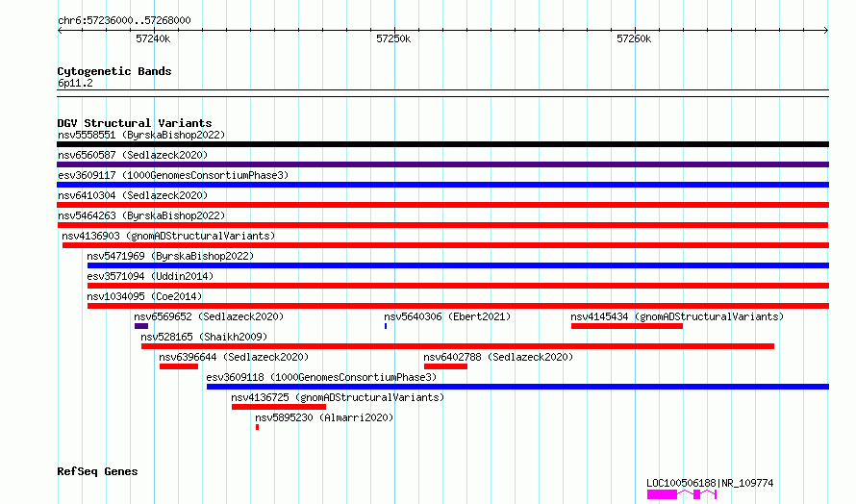The image size is (856, 504).
Task: Click the red nsv5464263 variant bar
Action: (442, 225)
